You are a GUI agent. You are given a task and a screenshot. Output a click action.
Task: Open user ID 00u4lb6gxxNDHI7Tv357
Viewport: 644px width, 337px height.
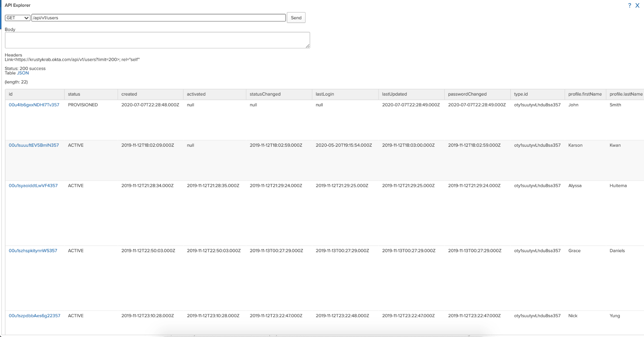tap(34, 105)
